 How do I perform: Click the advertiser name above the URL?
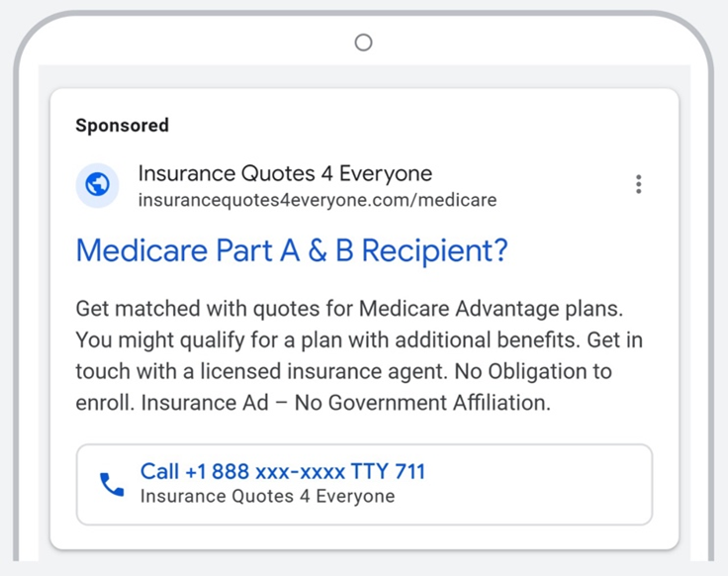point(285,174)
